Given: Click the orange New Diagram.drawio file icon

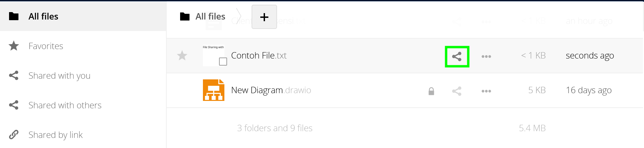Looking at the screenshot, I should [214, 90].
